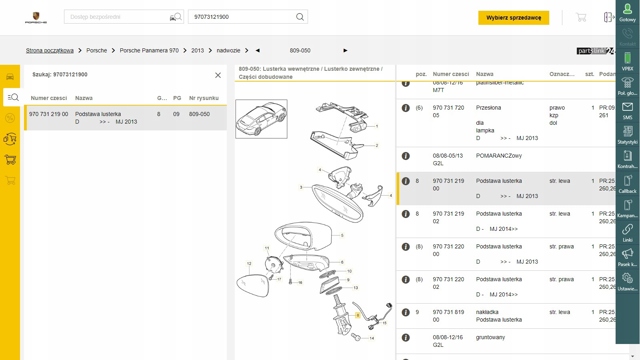Click the info icon for 970 731 220 00

405,247
